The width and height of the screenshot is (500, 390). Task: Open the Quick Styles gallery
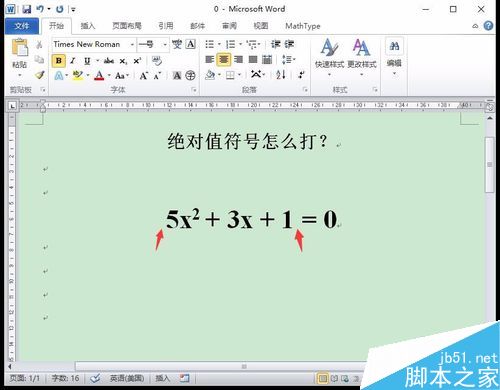tap(329, 57)
